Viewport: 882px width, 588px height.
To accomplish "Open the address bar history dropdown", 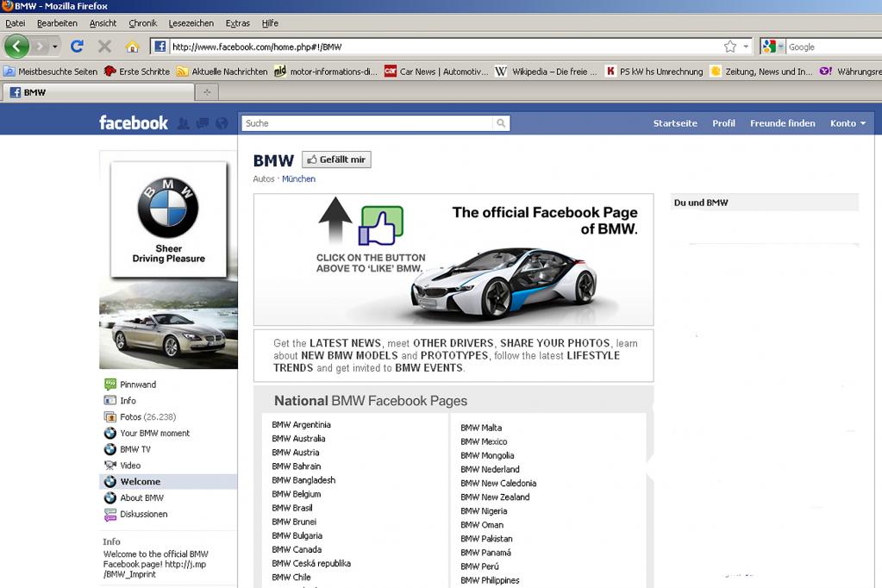I will [746, 47].
